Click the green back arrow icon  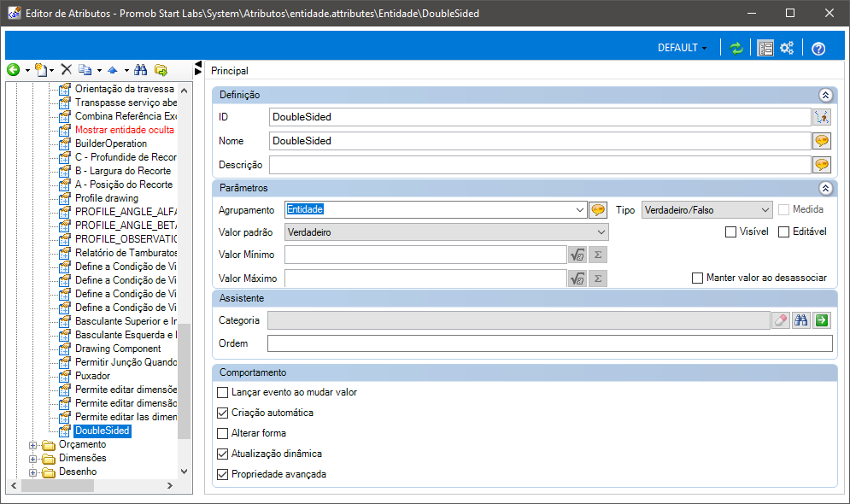(13, 70)
